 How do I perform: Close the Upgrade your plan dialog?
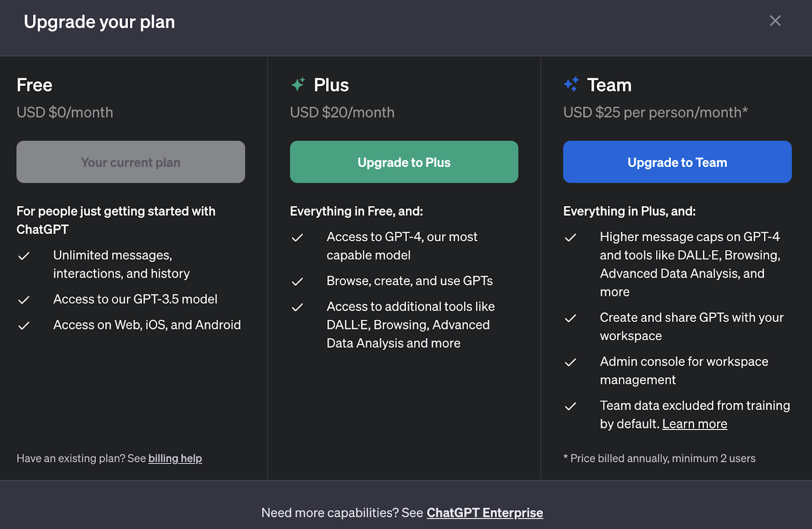click(x=775, y=21)
